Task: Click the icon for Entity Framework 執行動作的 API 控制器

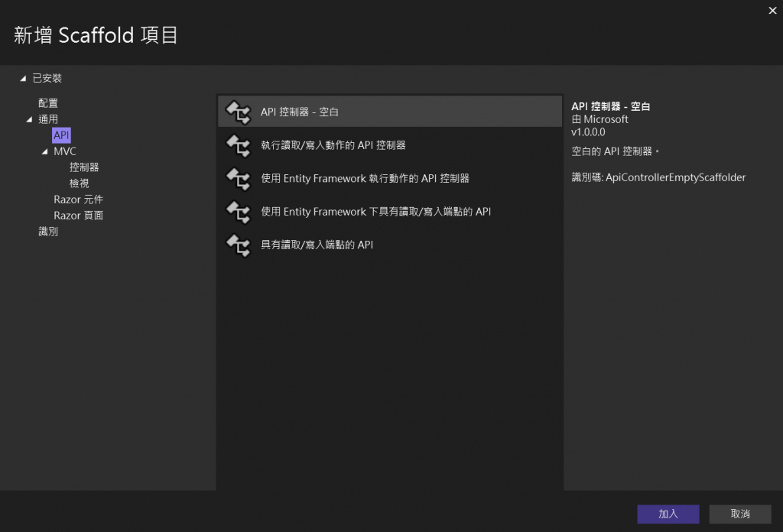Action: 239,179
